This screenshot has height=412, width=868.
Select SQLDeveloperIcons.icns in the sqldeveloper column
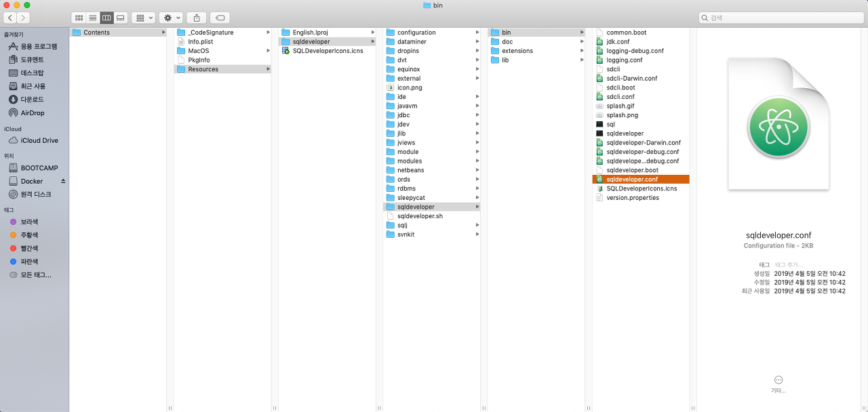click(328, 51)
